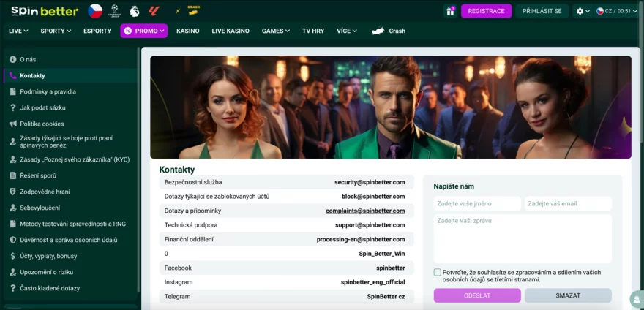Open the Premier League lion icon
Image resolution: width=644 pixels, height=310 pixels.
point(134,11)
